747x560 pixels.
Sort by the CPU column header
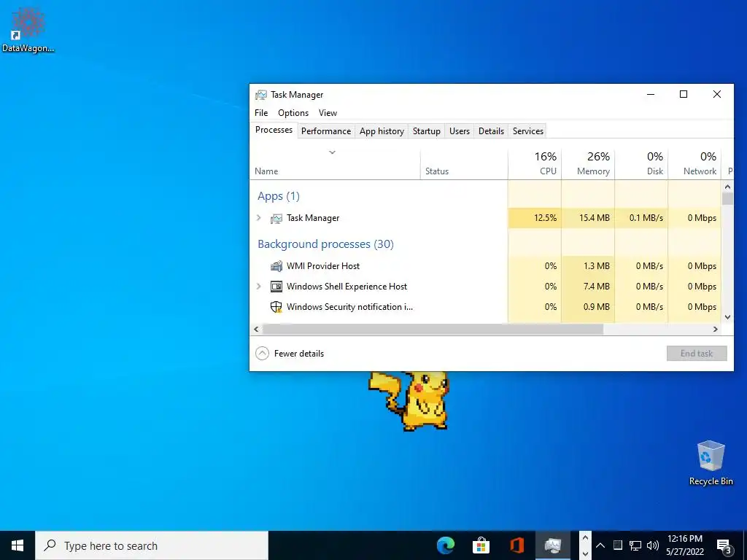click(535, 164)
